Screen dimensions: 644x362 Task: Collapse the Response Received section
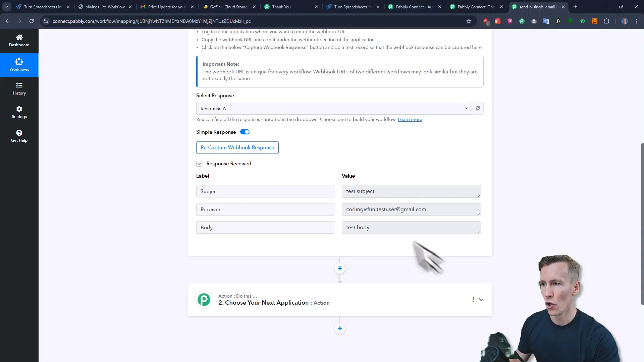(x=199, y=164)
